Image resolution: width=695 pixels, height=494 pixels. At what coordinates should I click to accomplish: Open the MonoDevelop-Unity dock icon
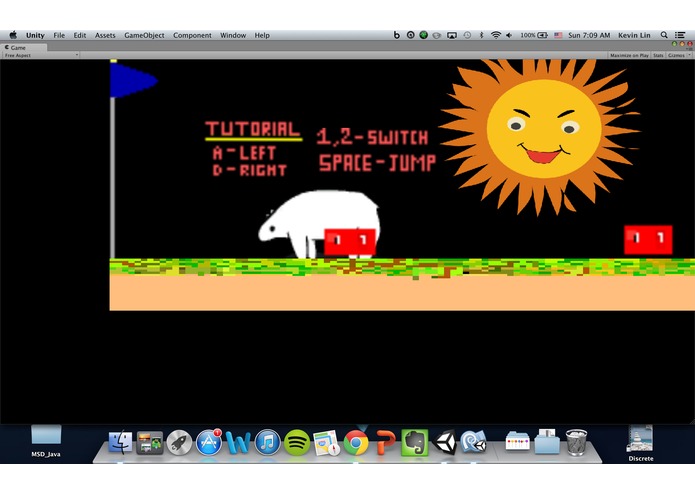coord(473,442)
